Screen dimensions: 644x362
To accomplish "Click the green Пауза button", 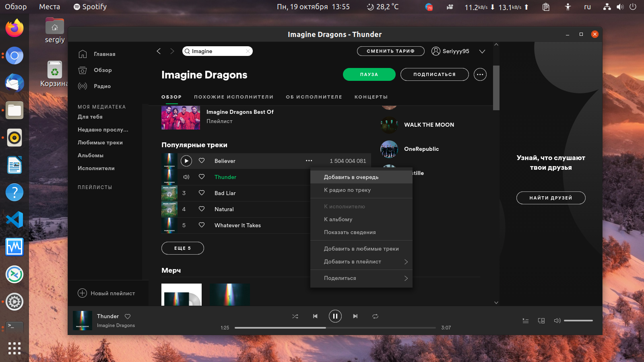I will coord(369,74).
